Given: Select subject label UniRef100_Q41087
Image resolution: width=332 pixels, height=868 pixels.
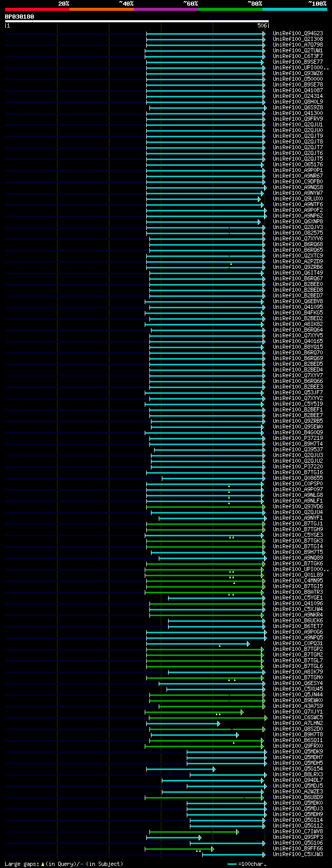Looking at the screenshot, I should point(298,91).
